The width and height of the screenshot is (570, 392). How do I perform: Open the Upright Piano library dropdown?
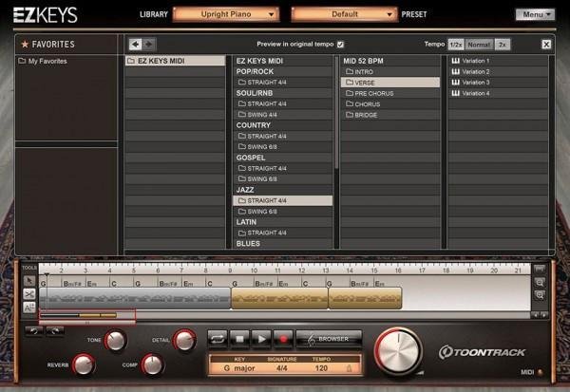[226, 14]
